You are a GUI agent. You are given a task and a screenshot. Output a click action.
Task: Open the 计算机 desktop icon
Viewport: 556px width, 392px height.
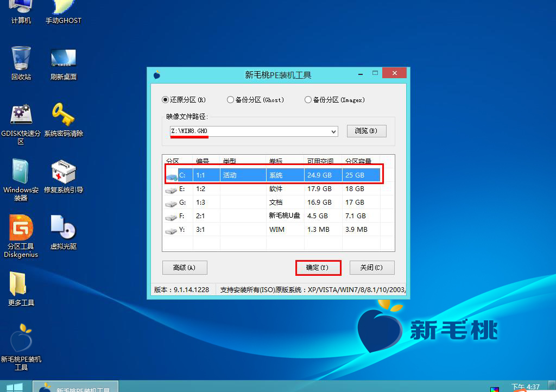(x=21, y=12)
